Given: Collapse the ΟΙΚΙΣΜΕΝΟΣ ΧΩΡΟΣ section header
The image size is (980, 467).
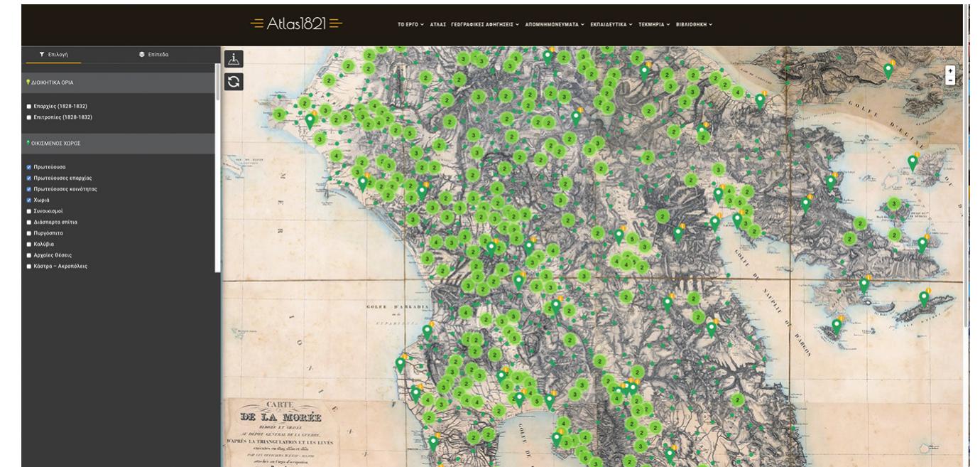Looking at the screenshot, I should tap(118, 143).
